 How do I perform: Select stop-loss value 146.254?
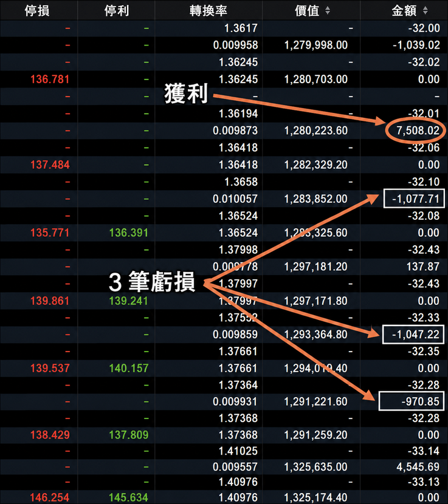click(x=50, y=497)
